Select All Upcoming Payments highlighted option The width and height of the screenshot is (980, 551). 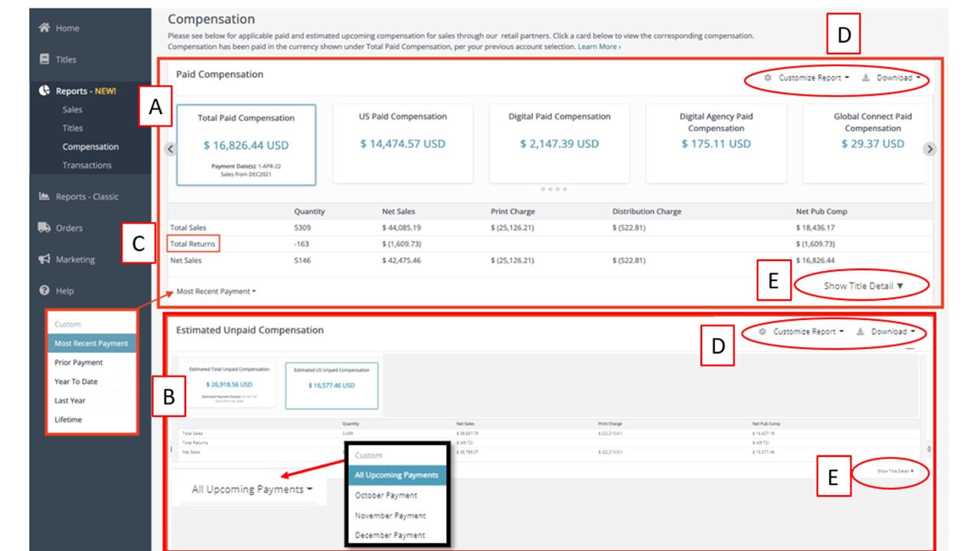[397, 474]
